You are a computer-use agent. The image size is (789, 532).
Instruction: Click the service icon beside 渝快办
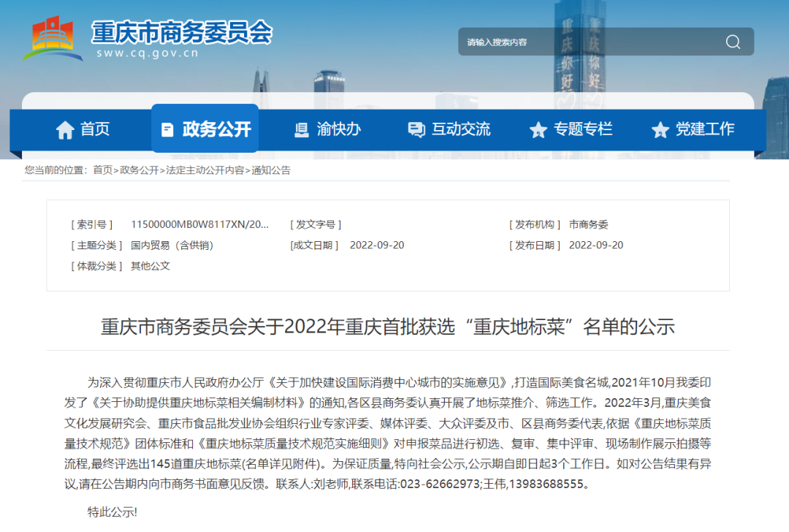click(x=301, y=130)
